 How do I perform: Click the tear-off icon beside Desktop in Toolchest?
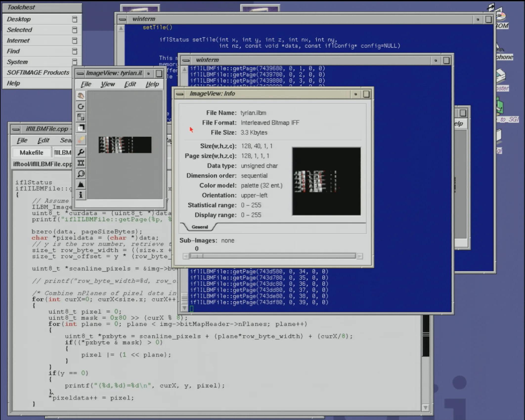[x=74, y=19]
